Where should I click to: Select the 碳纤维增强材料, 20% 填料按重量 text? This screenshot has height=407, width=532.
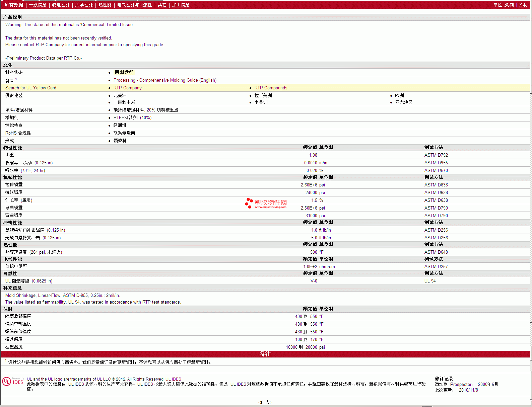(x=146, y=110)
